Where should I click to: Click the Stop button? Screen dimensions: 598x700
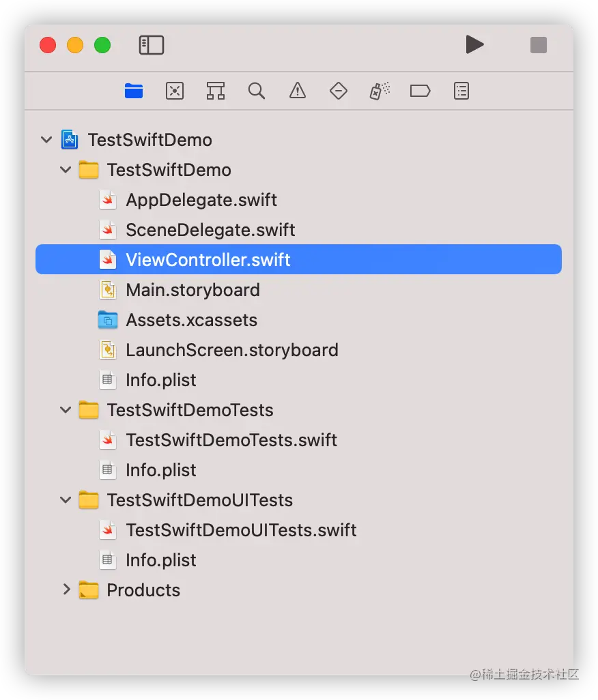pos(539,45)
